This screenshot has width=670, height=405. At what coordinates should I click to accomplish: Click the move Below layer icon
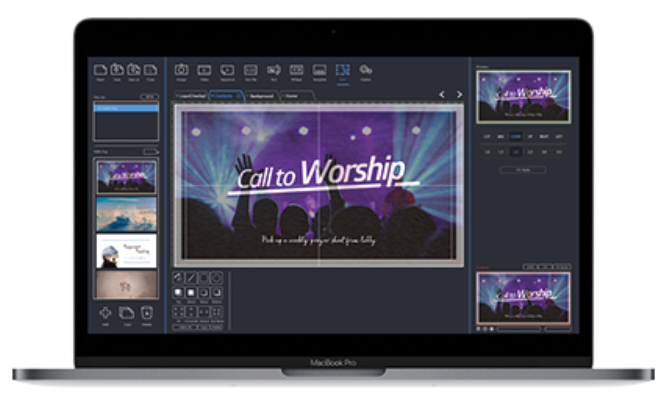(x=204, y=293)
